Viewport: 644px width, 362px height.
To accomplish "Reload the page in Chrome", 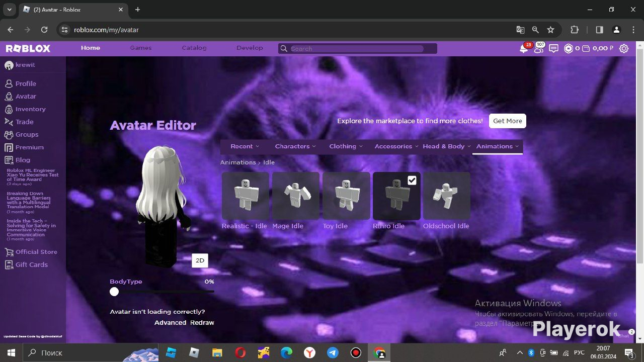I will [x=44, y=30].
